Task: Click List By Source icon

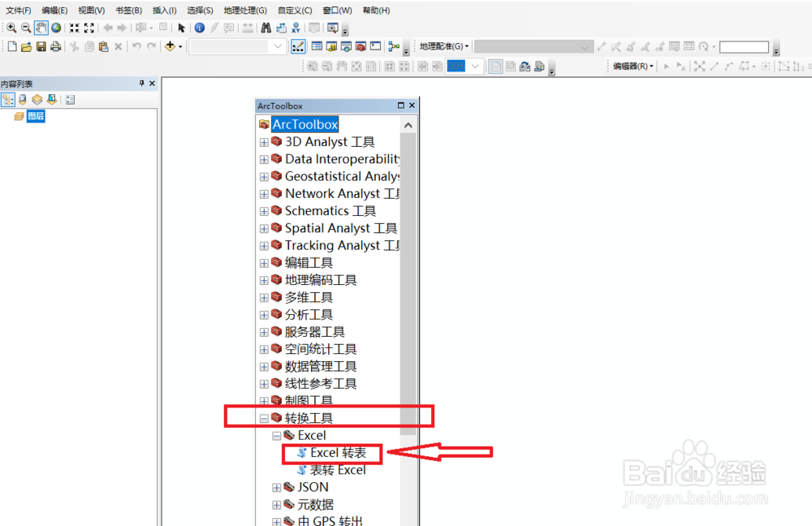Action: point(23,99)
